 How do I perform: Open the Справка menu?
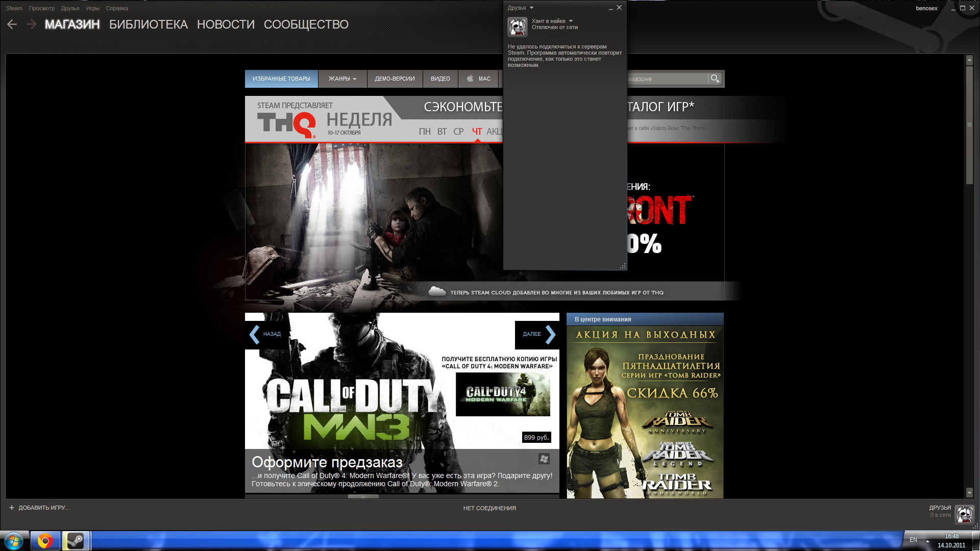117,8
